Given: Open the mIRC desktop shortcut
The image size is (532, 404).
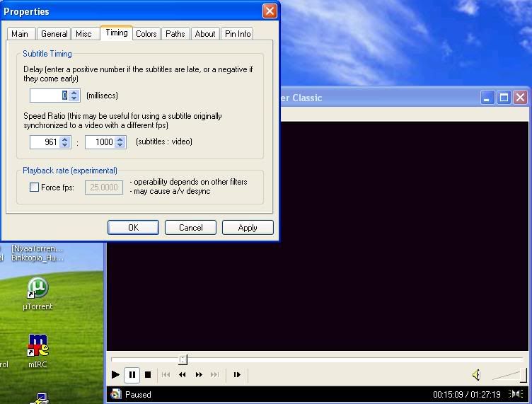Looking at the screenshot, I should (37, 346).
